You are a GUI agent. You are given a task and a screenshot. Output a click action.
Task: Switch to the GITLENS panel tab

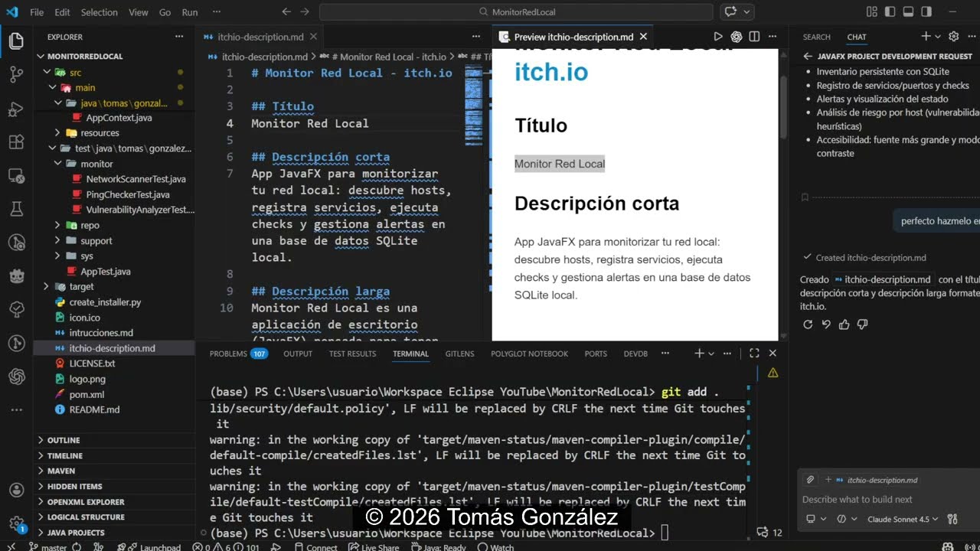459,354
